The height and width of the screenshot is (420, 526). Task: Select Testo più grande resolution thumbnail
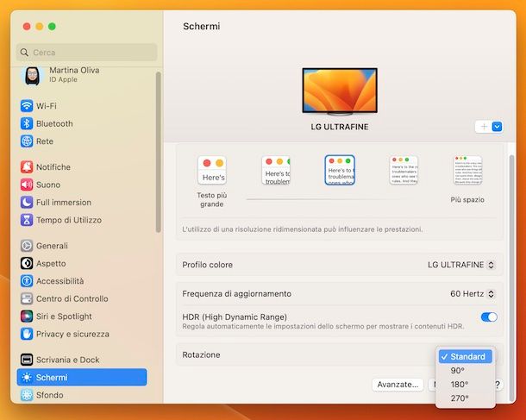pos(212,170)
